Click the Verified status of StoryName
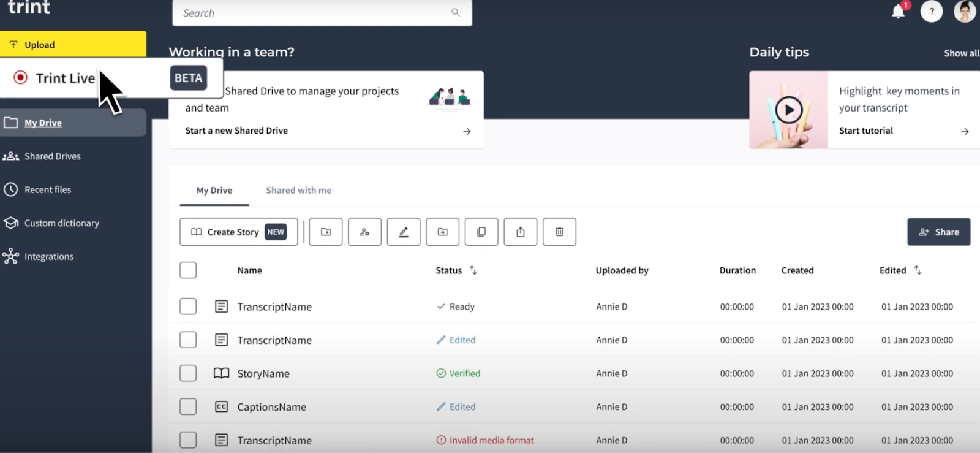 pyautogui.click(x=458, y=373)
